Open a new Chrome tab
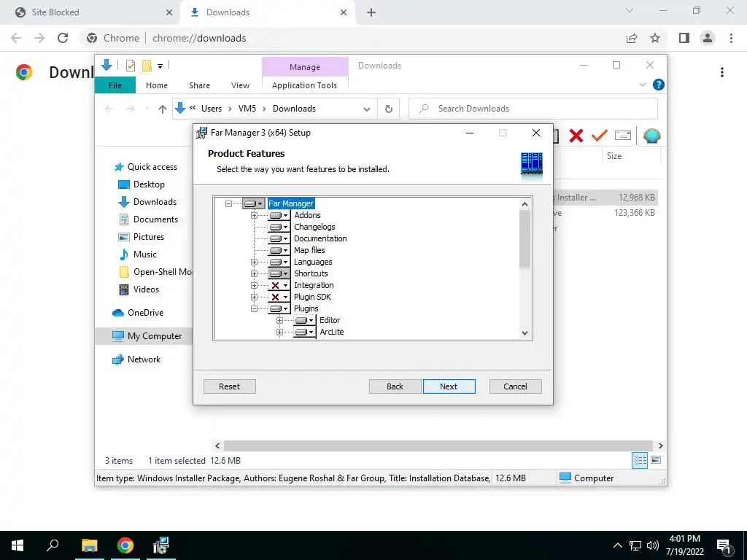 [371, 13]
